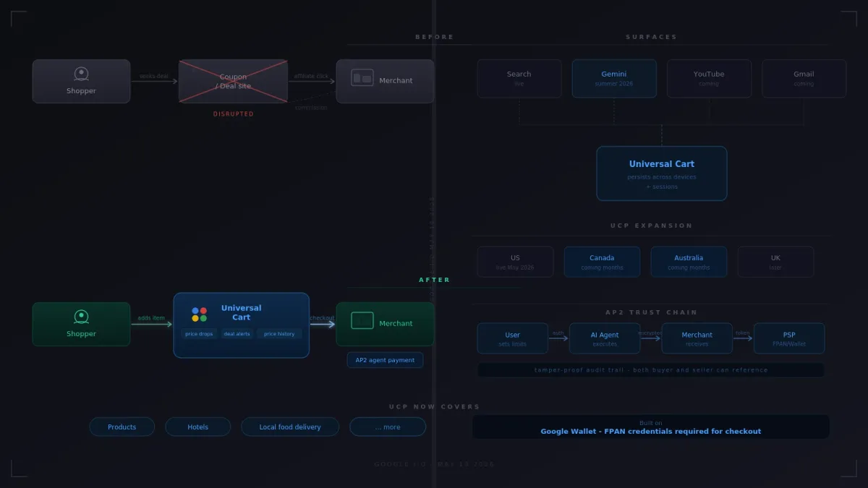Click the Merchant 'receives' box in the trust chain
The image size is (868, 488).
697,338
